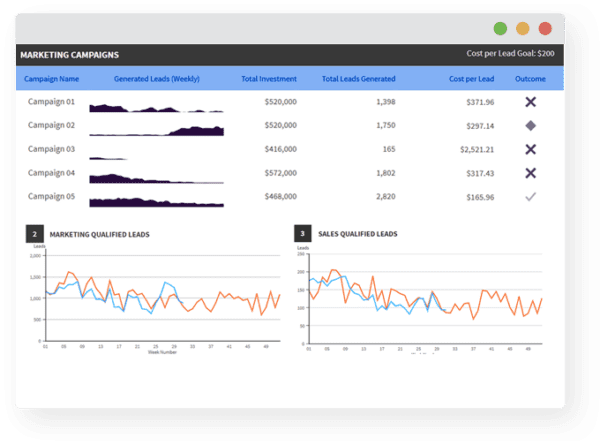The width and height of the screenshot is (600, 445).
Task: Click the number 2 badge beside Marketing Qualified Leads
Action: pos(35,234)
